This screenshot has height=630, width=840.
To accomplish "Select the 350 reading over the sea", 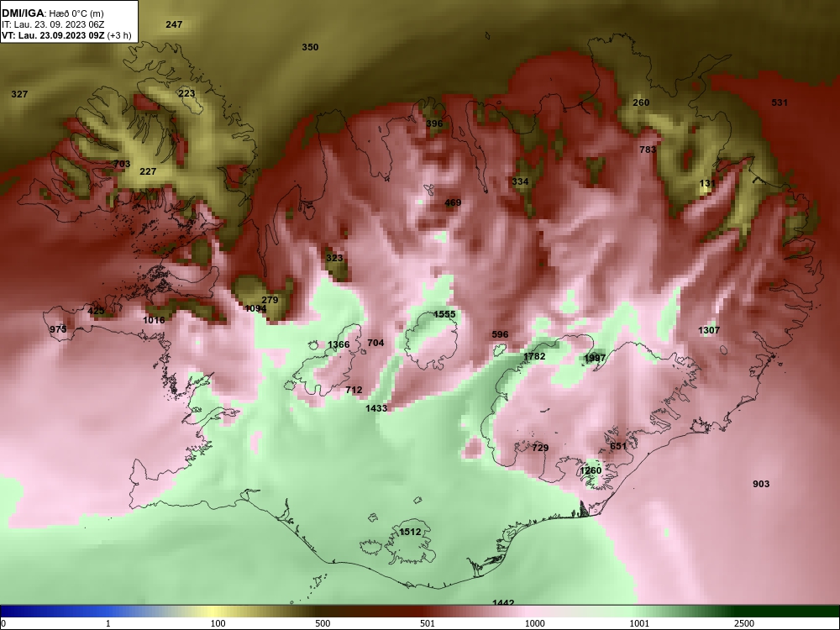I will 310,47.
